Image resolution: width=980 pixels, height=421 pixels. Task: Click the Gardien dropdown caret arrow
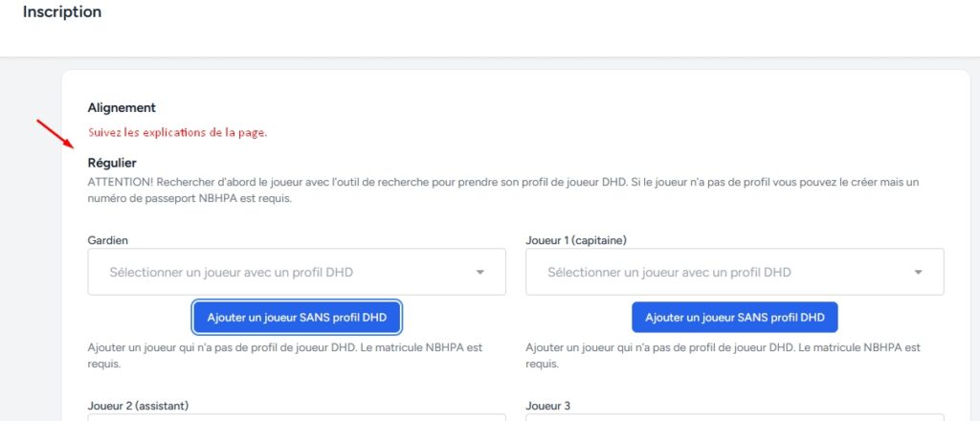tap(480, 273)
